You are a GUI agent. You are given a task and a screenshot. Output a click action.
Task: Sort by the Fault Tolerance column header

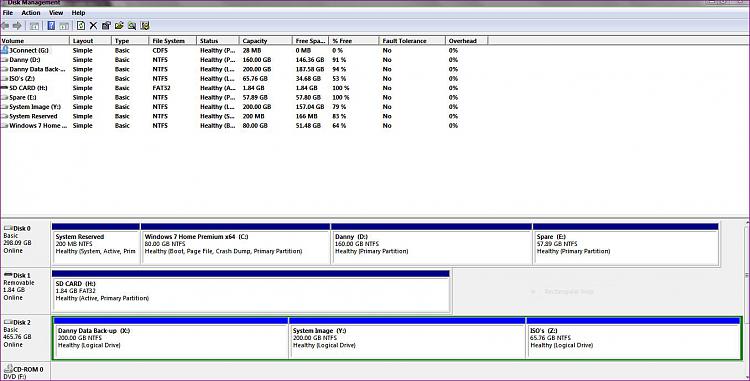pyautogui.click(x=411, y=41)
